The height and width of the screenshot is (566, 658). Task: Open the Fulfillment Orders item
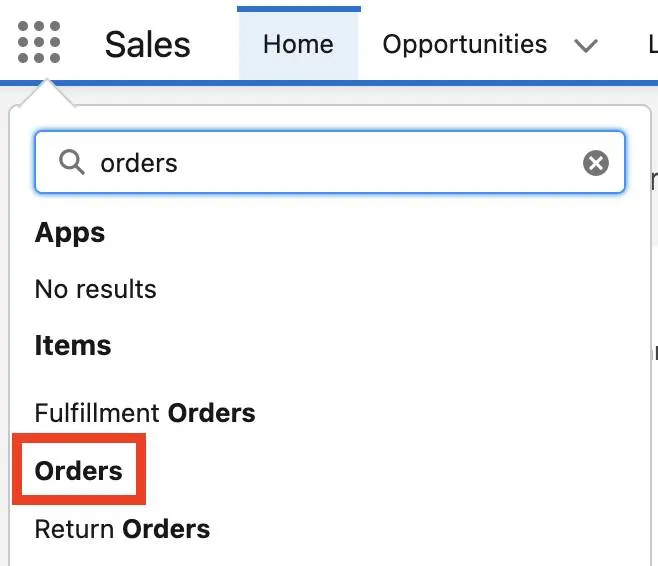coord(145,413)
